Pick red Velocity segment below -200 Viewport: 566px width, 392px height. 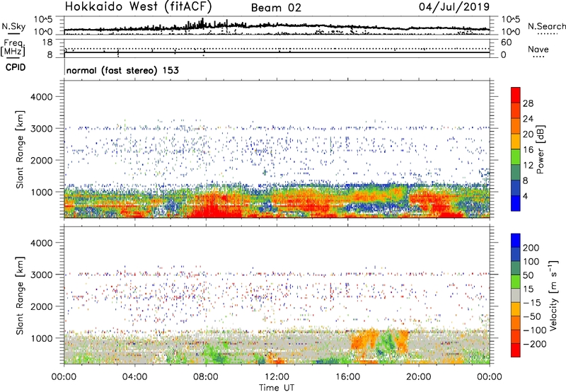point(516,350)
